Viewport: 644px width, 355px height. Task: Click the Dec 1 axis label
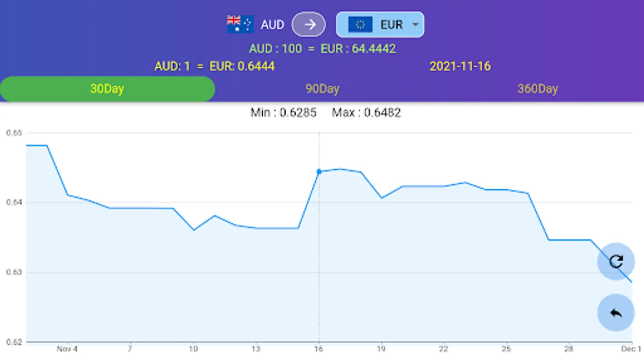pyautogui.click(x=631, y=349)
